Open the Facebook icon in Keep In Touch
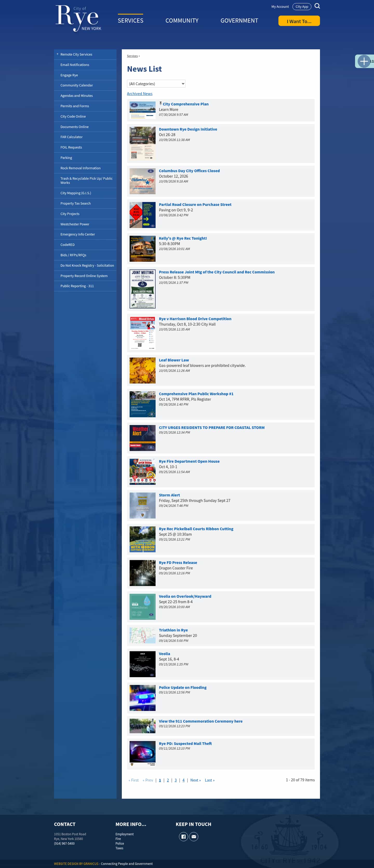 pyautogui.click(x=183, y=836)
